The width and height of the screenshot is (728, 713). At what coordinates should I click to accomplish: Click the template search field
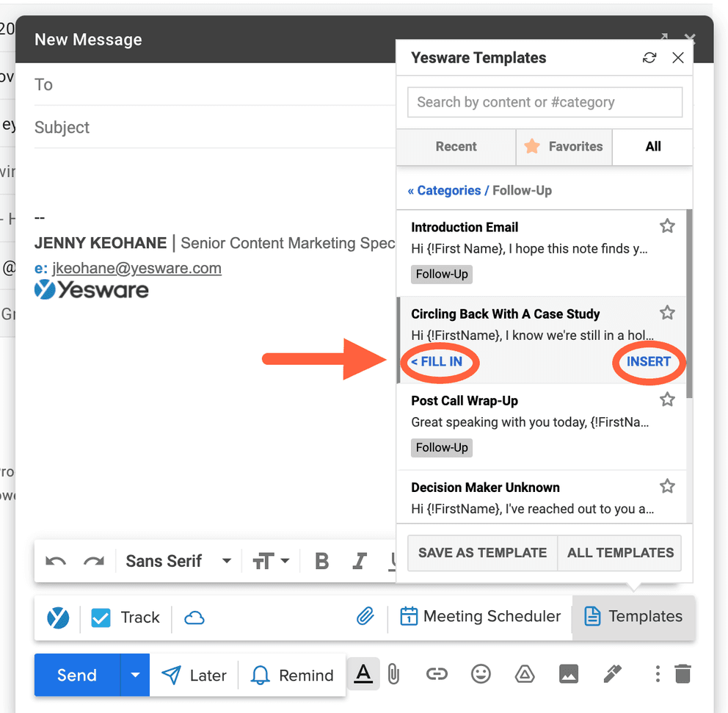pyautogui.click(x=545, y=102)
